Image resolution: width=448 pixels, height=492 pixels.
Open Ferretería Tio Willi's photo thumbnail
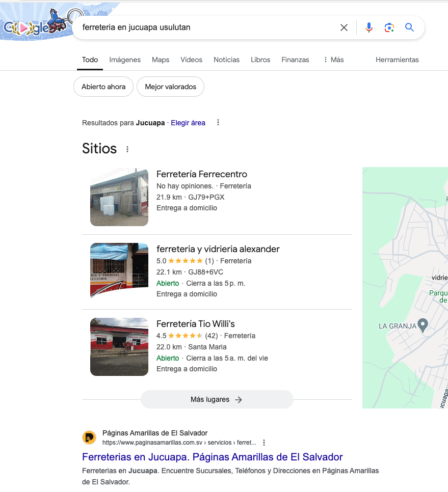(119, 347)
